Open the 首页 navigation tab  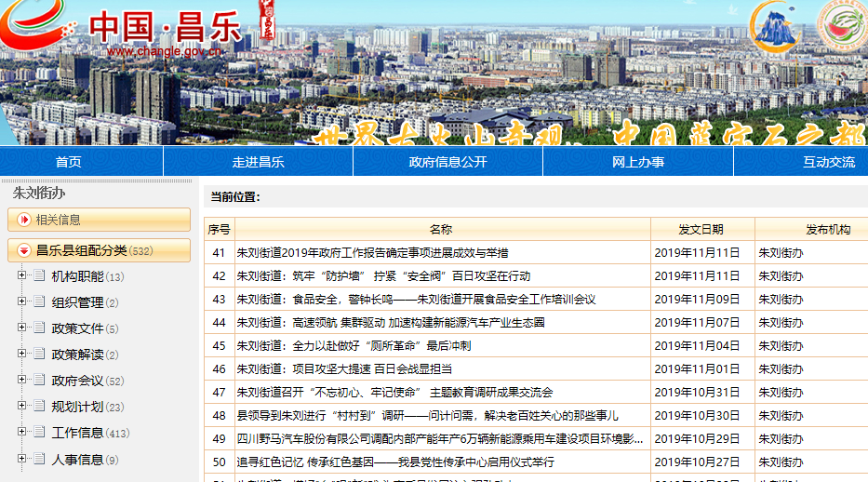tap(68, 162)
